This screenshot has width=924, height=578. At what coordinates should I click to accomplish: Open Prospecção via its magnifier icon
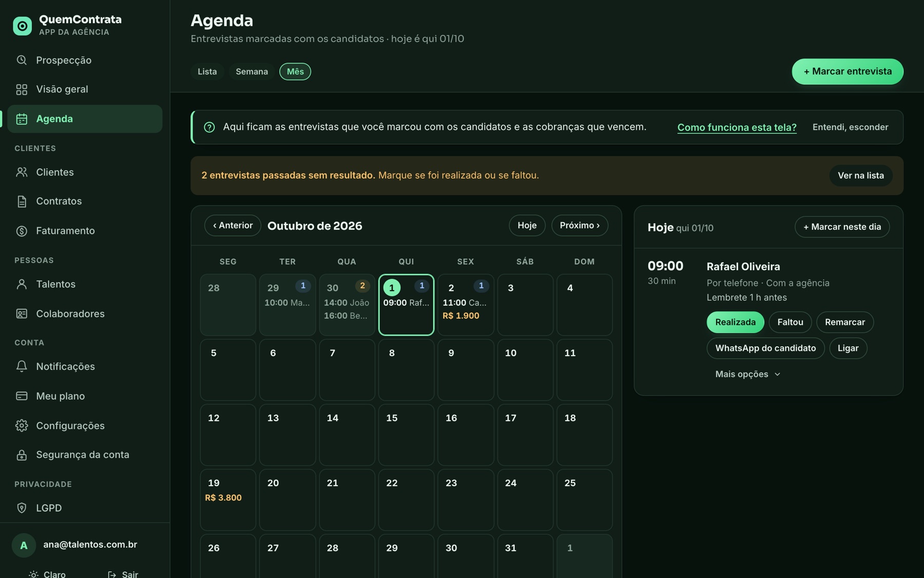pos(22,60)
